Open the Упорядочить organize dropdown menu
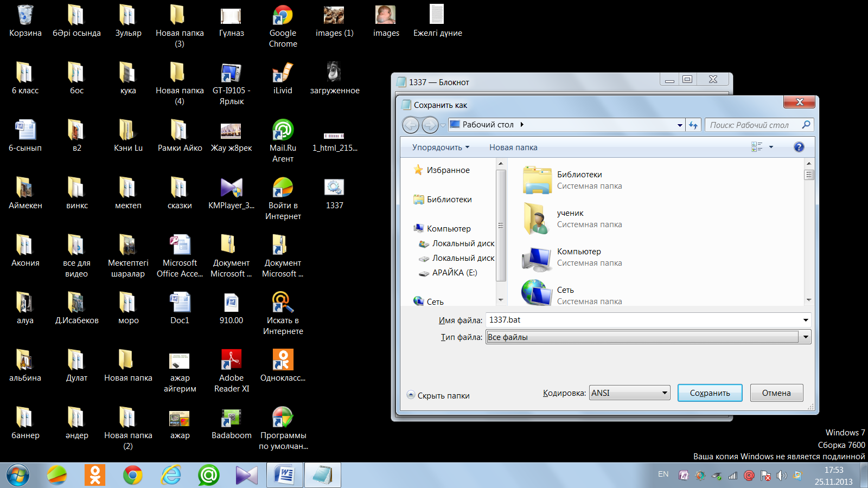This screenshot has height=488, width=868. (441, 147)
